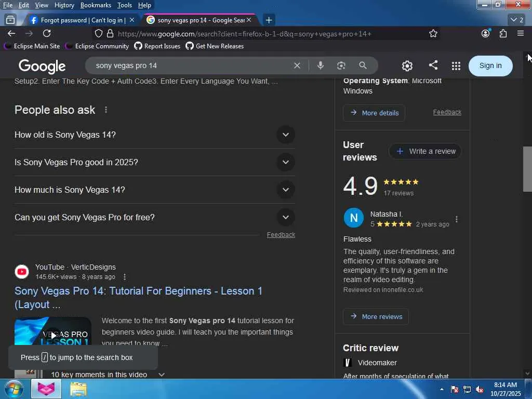Search by image with camera icon
The width and height of the screenshot is (532, 399).
[341, 65]
